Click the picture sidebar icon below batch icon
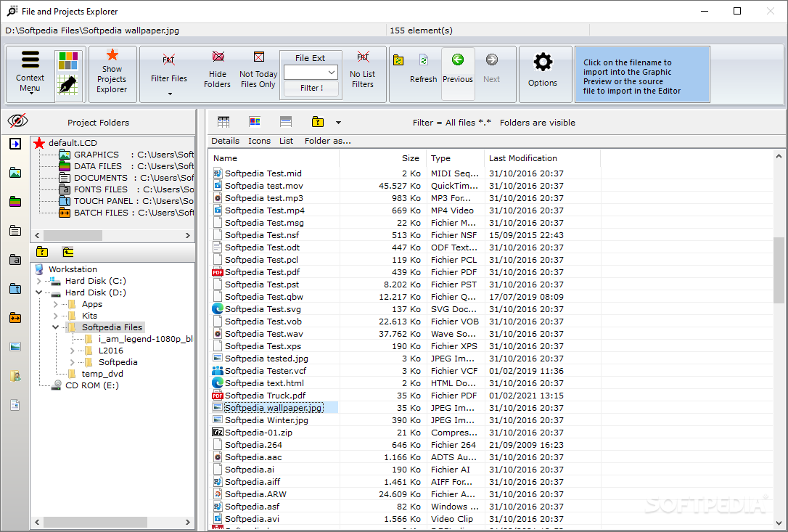Image resolution: width=788 pixels, height=532 pixels. point(15,346)
